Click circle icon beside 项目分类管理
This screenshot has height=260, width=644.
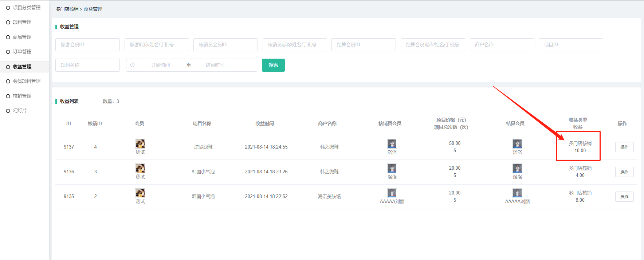(x=8, y=8)
